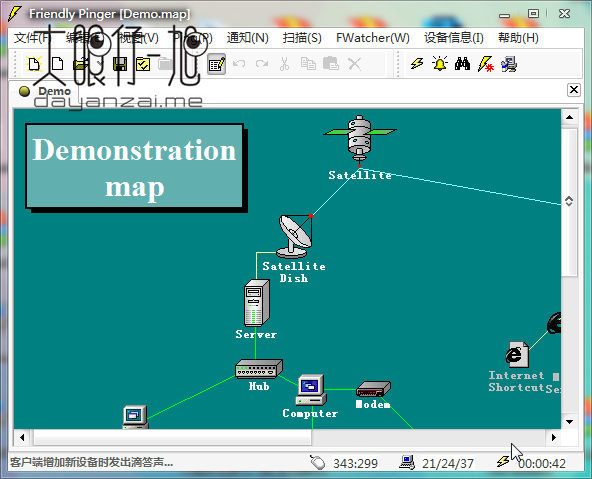
Task: Click the delete X toolbar icon
Action: (355, 64)
